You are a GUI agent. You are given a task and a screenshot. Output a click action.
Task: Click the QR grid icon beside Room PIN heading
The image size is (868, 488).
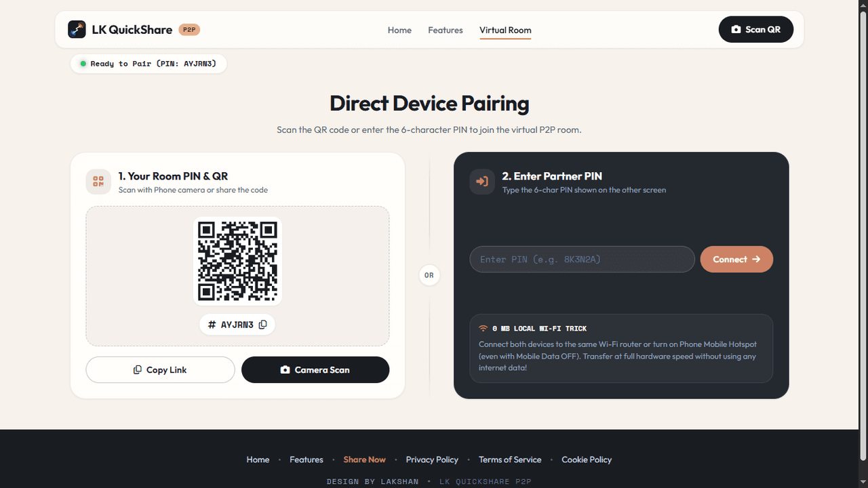98,182
